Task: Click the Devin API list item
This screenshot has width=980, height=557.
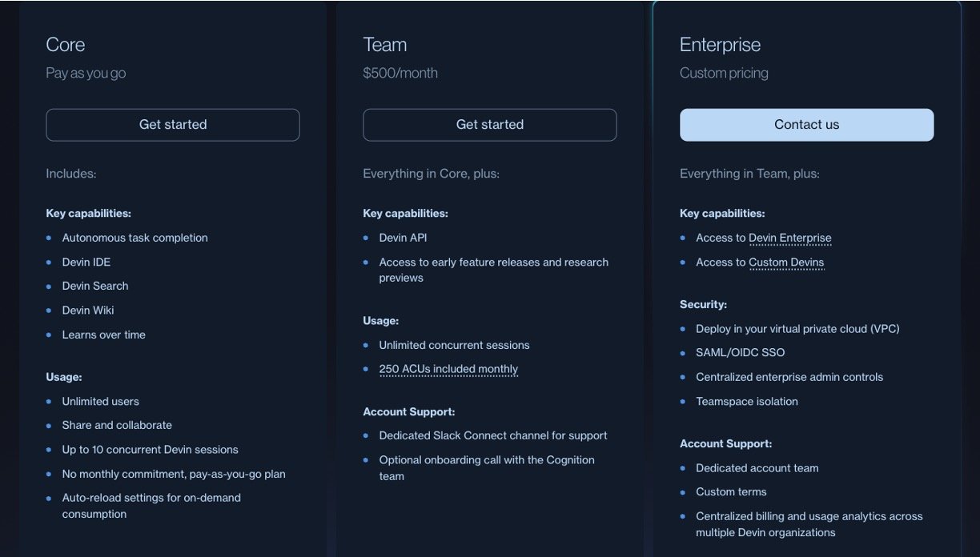Action: coord(403,238)
